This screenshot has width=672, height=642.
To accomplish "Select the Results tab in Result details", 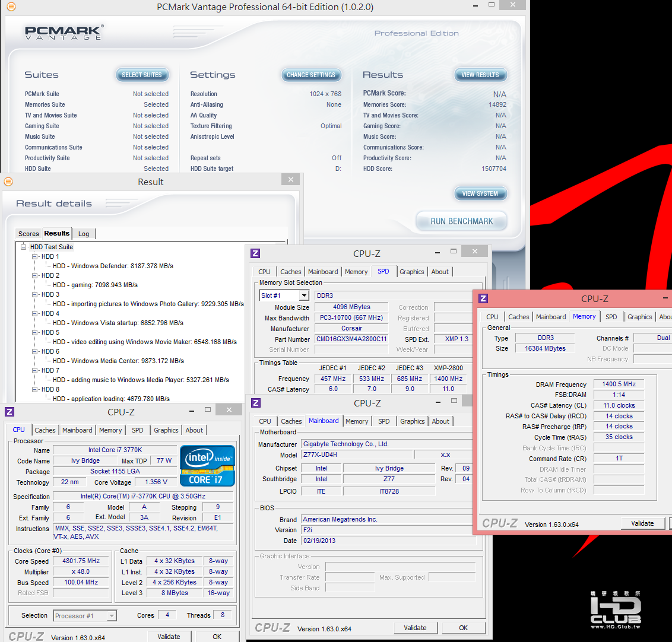I will (x=56, y=233).
